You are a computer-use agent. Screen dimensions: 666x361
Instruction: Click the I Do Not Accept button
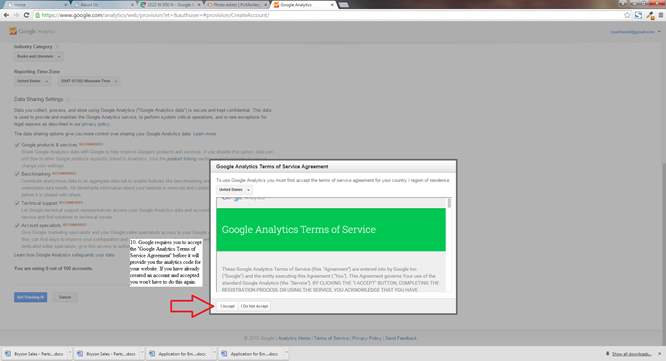click(254, 306)
